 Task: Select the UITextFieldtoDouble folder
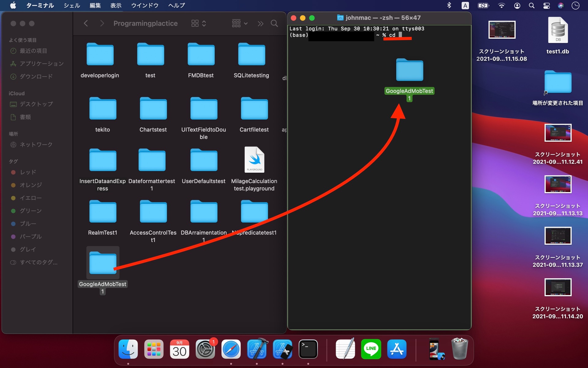click(x=204, y=109)
